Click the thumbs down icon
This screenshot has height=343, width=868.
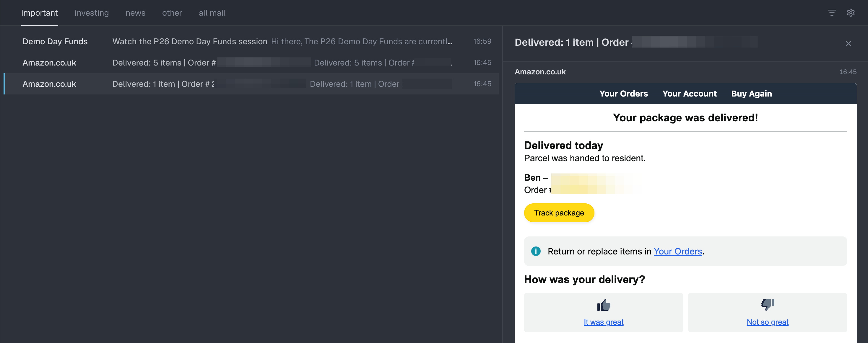pyautogui.click(x=767, y=304)
